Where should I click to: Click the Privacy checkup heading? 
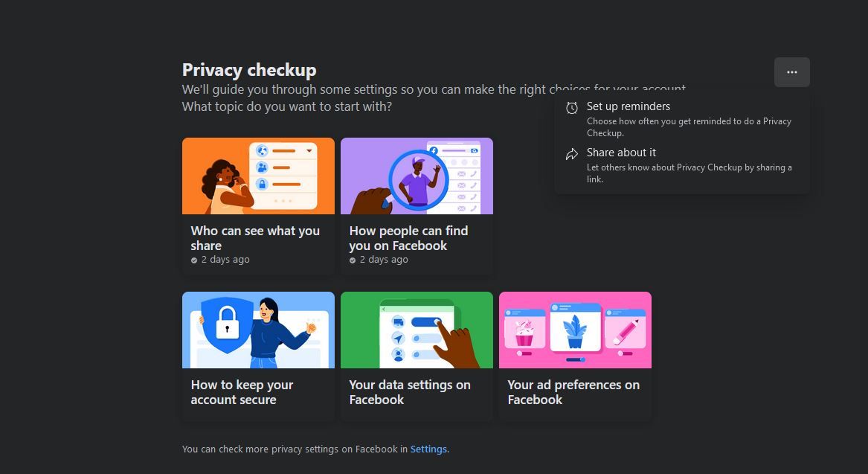(x=249, y=70)
